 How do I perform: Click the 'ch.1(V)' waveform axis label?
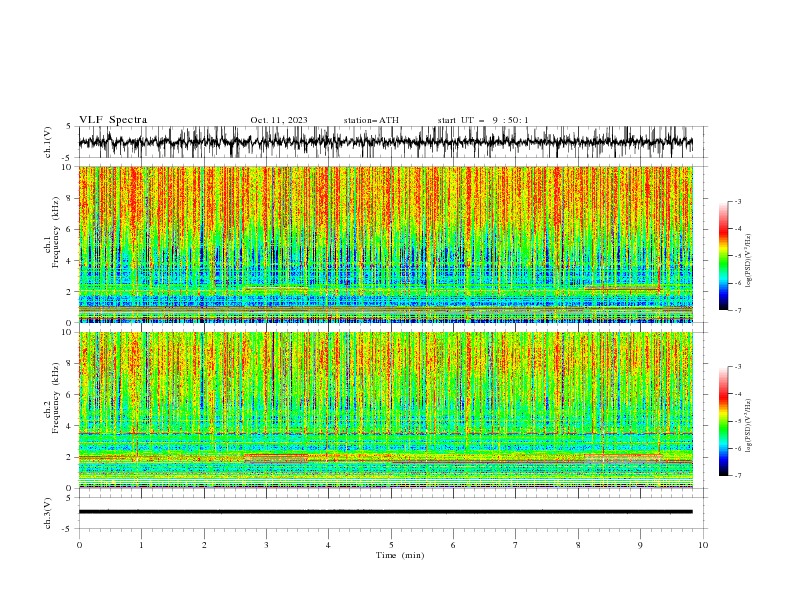pos(48,142)
